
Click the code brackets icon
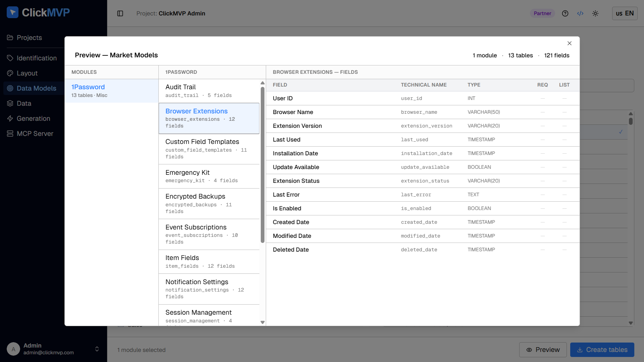pos(580,13)
